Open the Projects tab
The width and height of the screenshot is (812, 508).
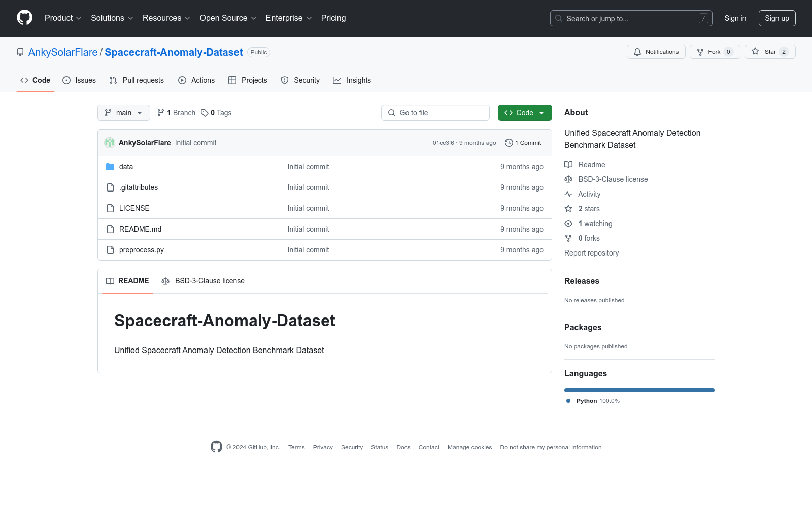pyautogui.click(x=248, y=80)
